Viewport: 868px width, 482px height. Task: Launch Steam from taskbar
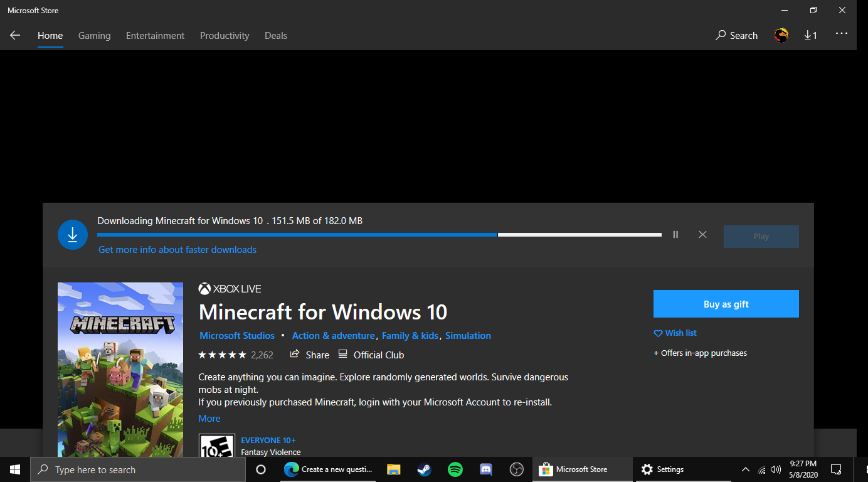pos(424,469)
